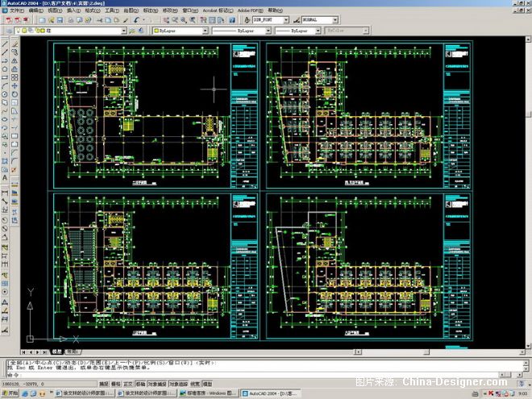This screenshot has height=399, width=532.
Task: Select the Line draw tool
Action: [x=5, y=44]
